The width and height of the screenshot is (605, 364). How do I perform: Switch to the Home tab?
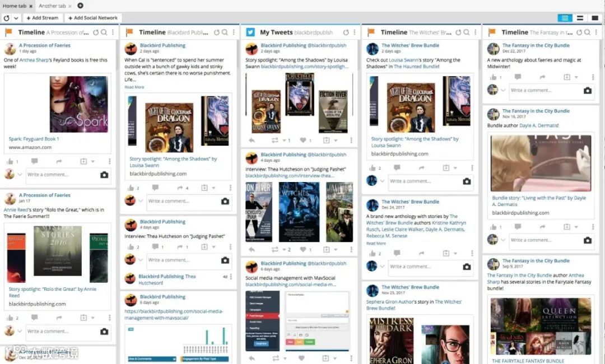point(15,6)
